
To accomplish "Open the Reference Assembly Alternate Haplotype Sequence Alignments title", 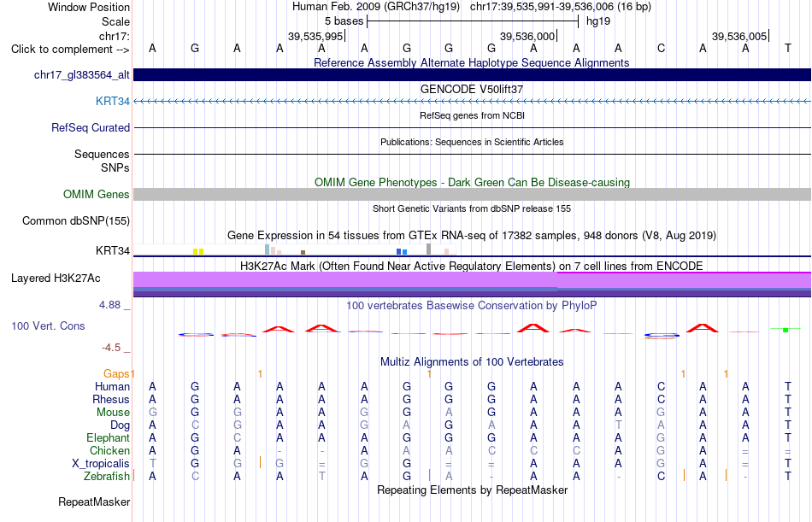I will 472,62.
